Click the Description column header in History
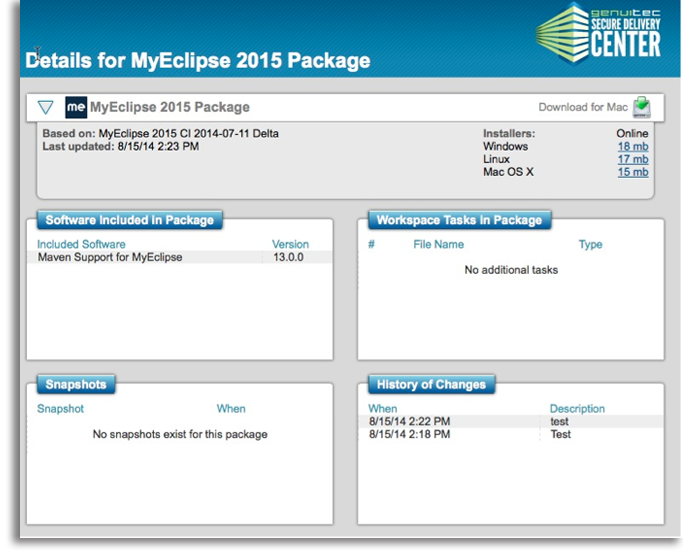The width and height of the screenshot is (683, 555). [577, 409]
